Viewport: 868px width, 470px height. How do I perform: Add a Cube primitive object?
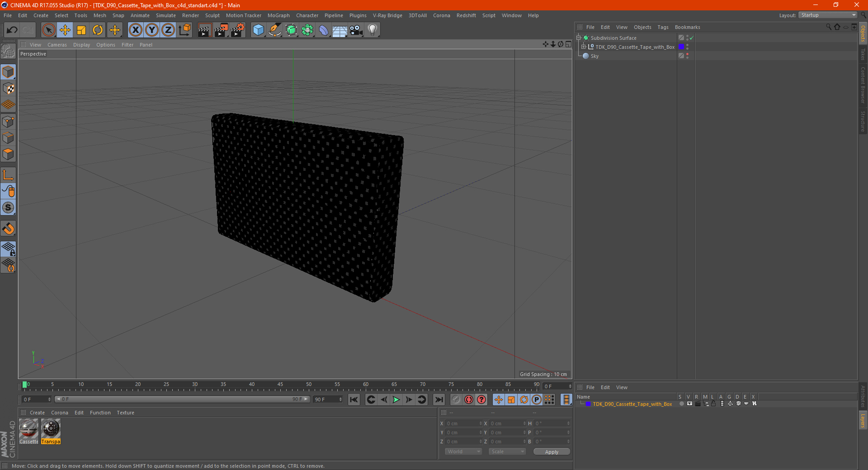click(x=258, y=30)
